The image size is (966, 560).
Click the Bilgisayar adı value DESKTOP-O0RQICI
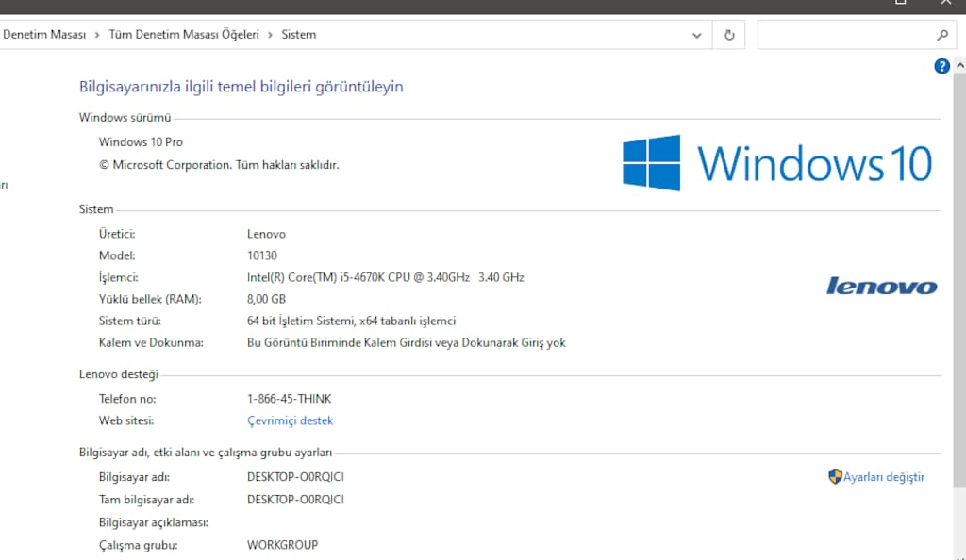point(295,477)
